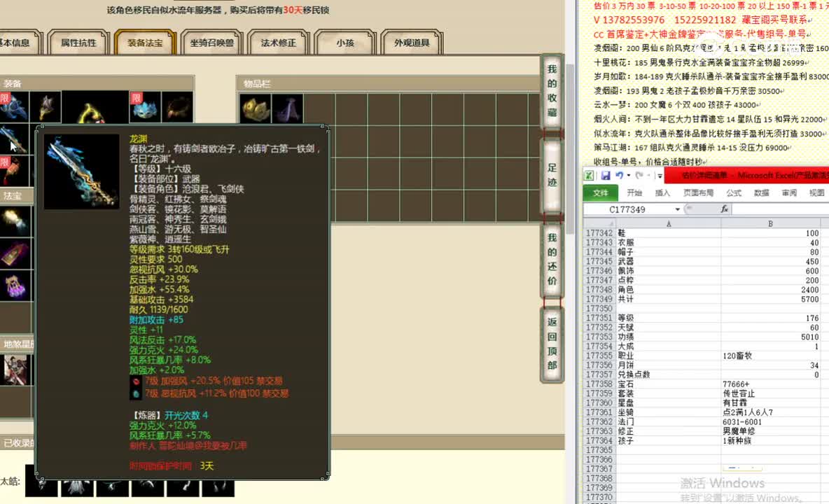Screen dimensions: 829x504
Task: Open the 文件 menu in Excel
Action: coord(600,192)
